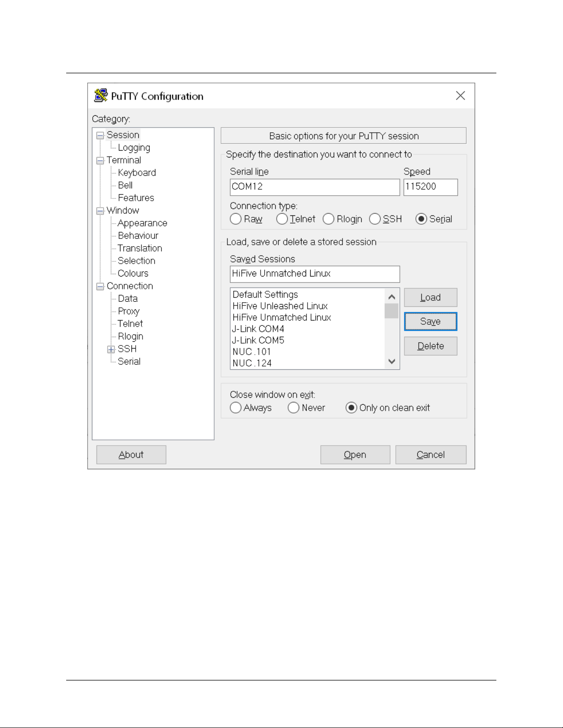Click the Load button
Image resolution: width=563 pixels, height=728 pixels.
click(431, 298)
